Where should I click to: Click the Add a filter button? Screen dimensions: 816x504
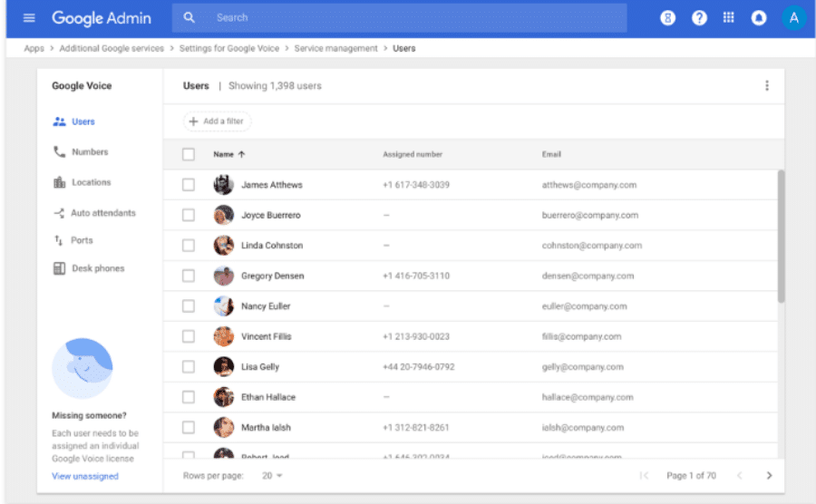click(x=217, y=121)
